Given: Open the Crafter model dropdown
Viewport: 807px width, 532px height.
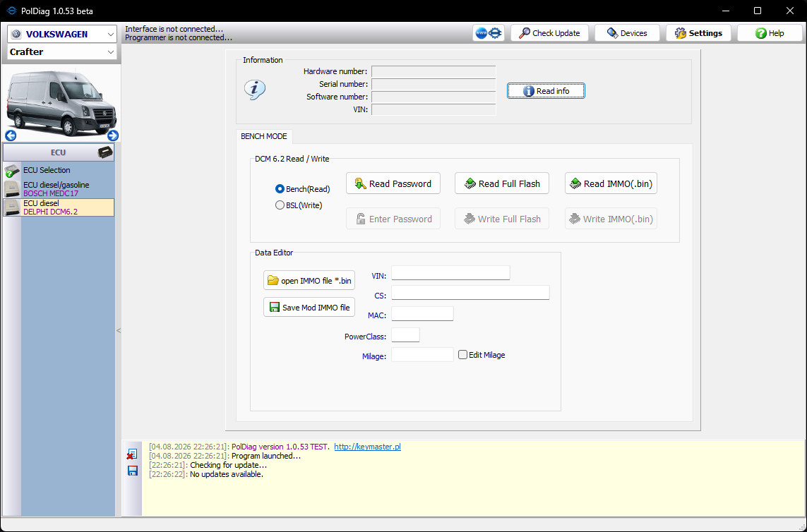Looking at the screenshot, I should click(61, 52).
